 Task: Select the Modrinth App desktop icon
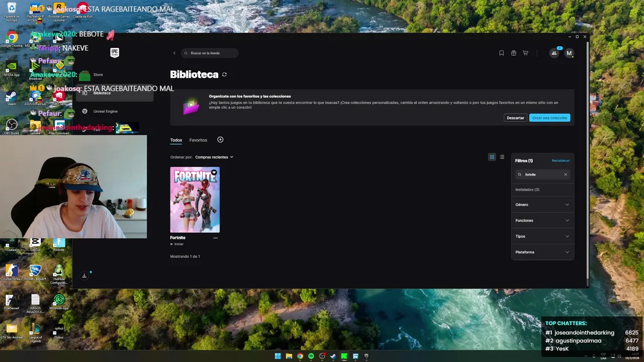59,302
